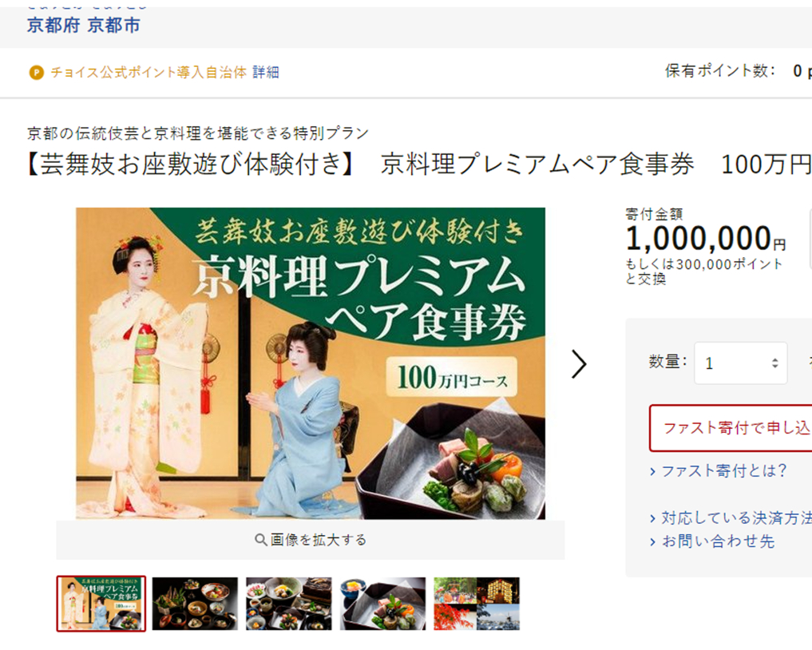Click chevron beside 対応している決済方法
This screenshot has width=812, height=650.
[652, 519]
